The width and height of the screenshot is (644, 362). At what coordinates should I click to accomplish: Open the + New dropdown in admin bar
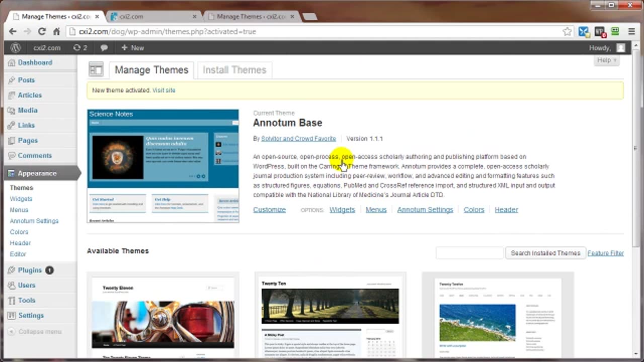[133, 48]
